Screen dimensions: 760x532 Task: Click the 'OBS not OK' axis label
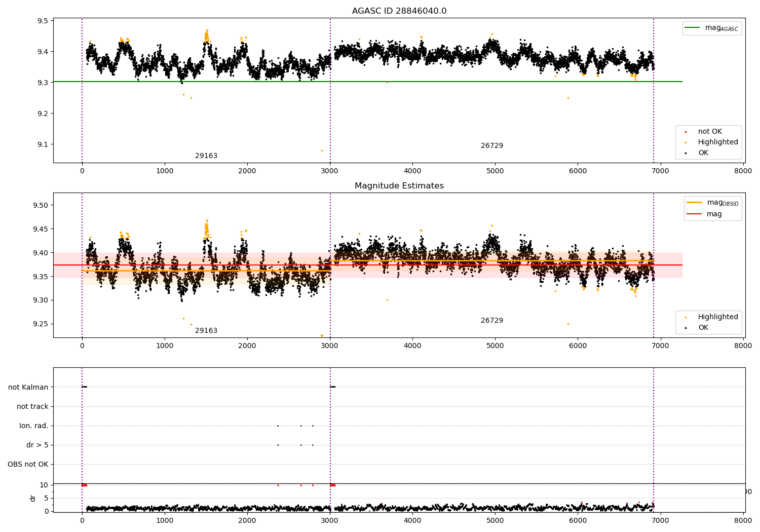pyautogui.click(x=28, y=465)
